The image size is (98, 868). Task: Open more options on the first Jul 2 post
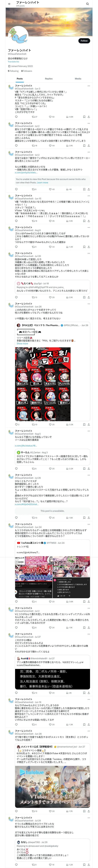[89, 123]
